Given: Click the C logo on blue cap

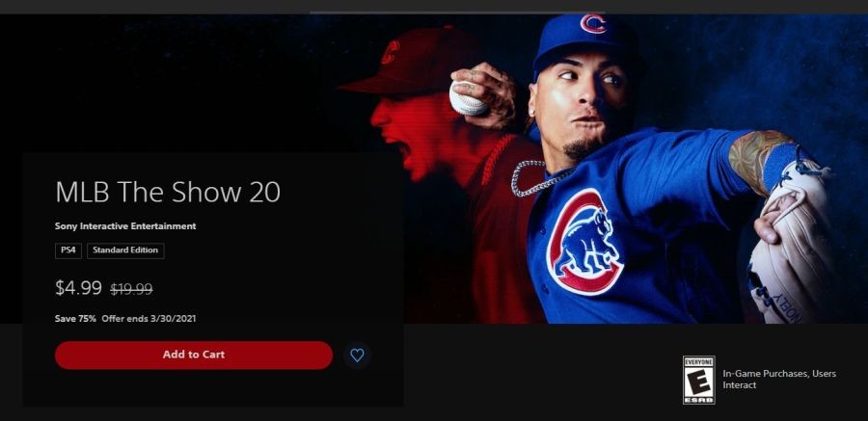Looking at the screenshot, I should (x=593, y=24).
